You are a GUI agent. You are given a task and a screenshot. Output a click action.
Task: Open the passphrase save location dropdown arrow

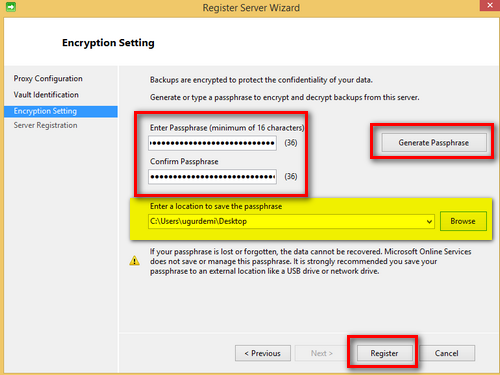(429, 222)
